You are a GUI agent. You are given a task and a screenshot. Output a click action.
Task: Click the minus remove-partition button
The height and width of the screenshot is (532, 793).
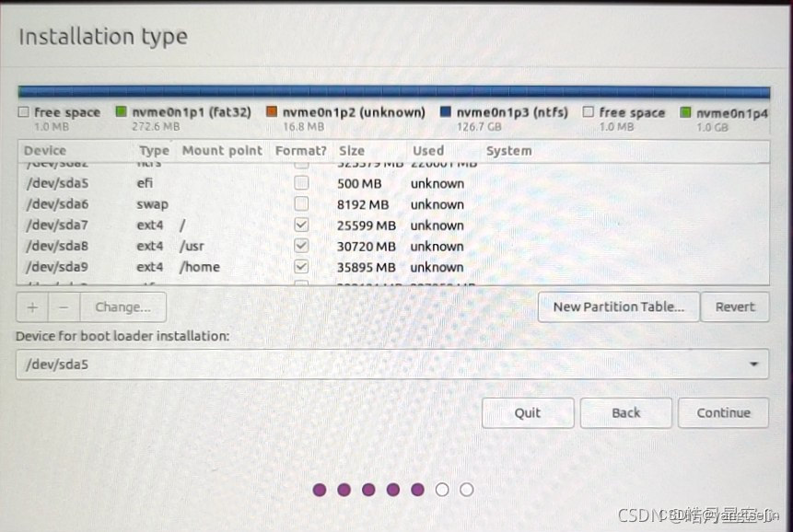(64, 307)
